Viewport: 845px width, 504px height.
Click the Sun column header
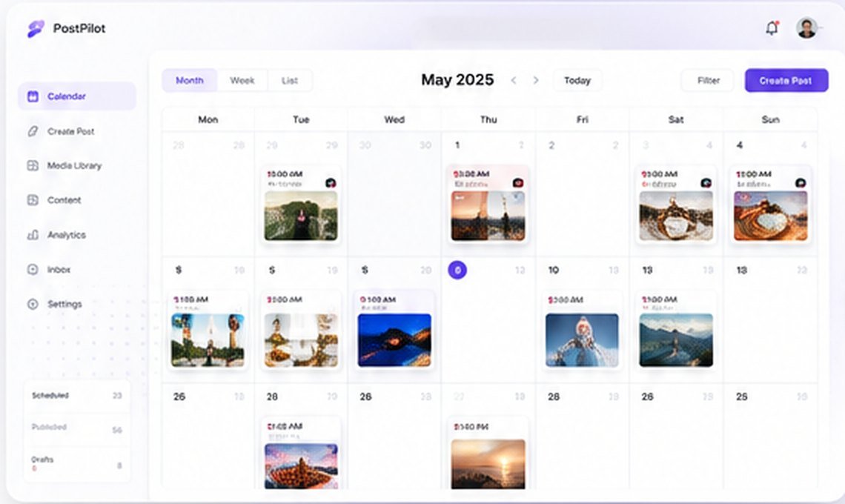pyautogui.click(x=771, y=119)
